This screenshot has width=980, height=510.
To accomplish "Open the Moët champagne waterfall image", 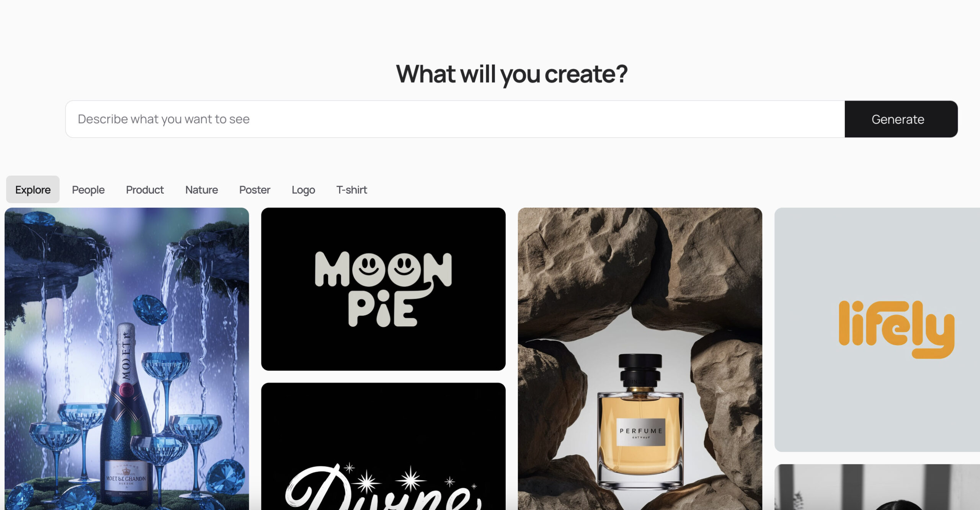I will point(127,358).
